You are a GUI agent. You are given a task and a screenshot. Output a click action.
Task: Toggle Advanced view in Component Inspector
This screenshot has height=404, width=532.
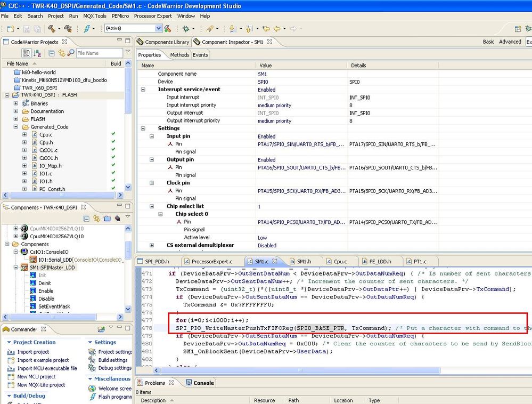pos(510,42)
